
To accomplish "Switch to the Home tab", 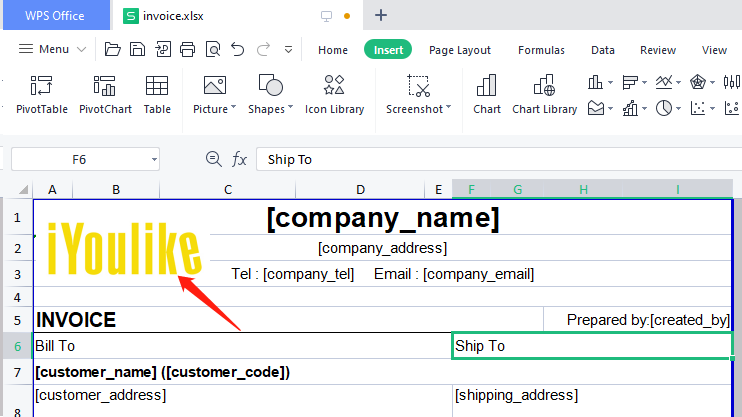I will (x=333, y=50).
